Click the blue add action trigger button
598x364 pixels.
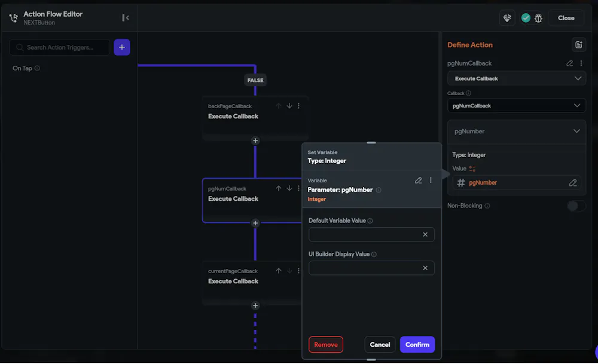(x=122, y=47)
